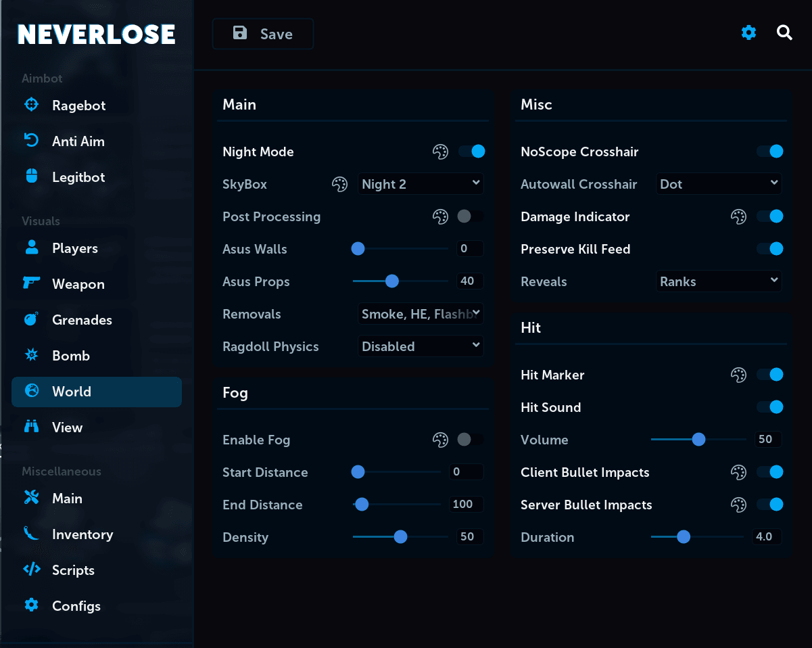Toggle NoScope Crosshair off
This screenshot has width=812, height=648.
(x=769, y=152)
